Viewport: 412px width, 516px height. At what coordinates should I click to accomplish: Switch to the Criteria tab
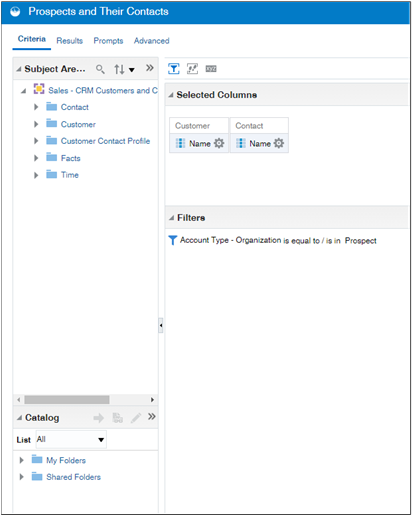pos(32,39)
